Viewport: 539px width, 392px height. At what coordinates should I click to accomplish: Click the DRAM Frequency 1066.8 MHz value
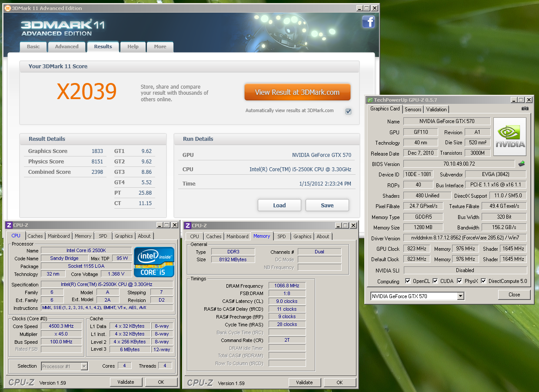coord(287,286)
